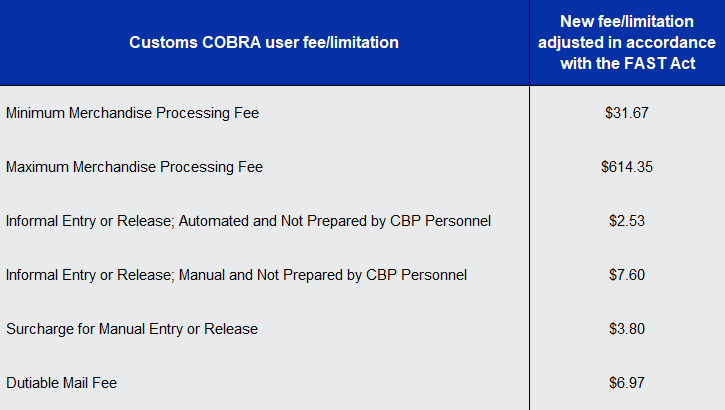This screenshot has width=725, height=410.
Task: Select the New fee/limitation adjusted column header
Action: 627,42
